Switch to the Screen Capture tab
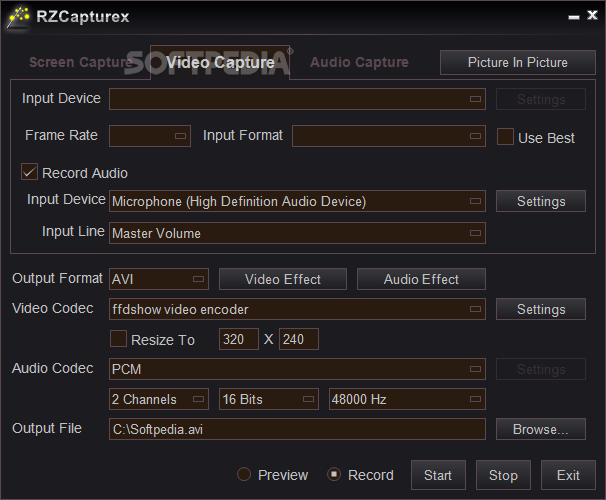This screenshot has width=606, height=500. 81,62
